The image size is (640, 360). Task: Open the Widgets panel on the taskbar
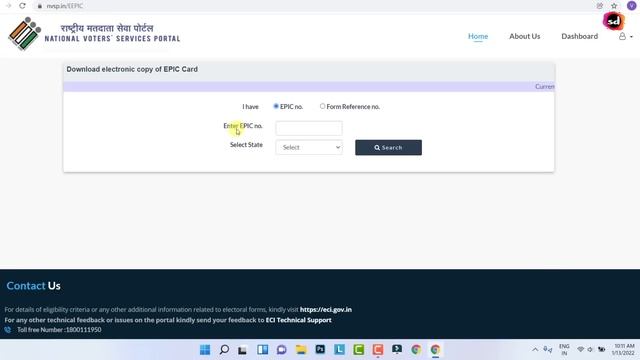(262, 349)
